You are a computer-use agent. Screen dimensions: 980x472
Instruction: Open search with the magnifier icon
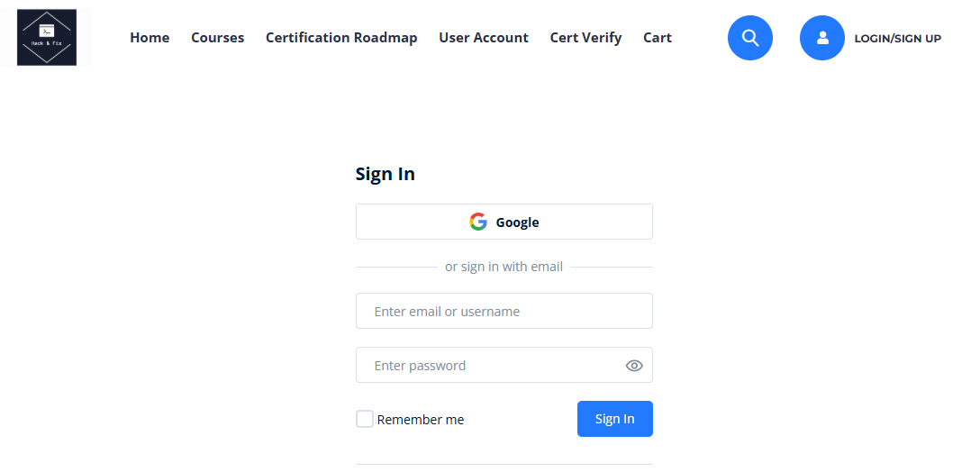[750, 38]
